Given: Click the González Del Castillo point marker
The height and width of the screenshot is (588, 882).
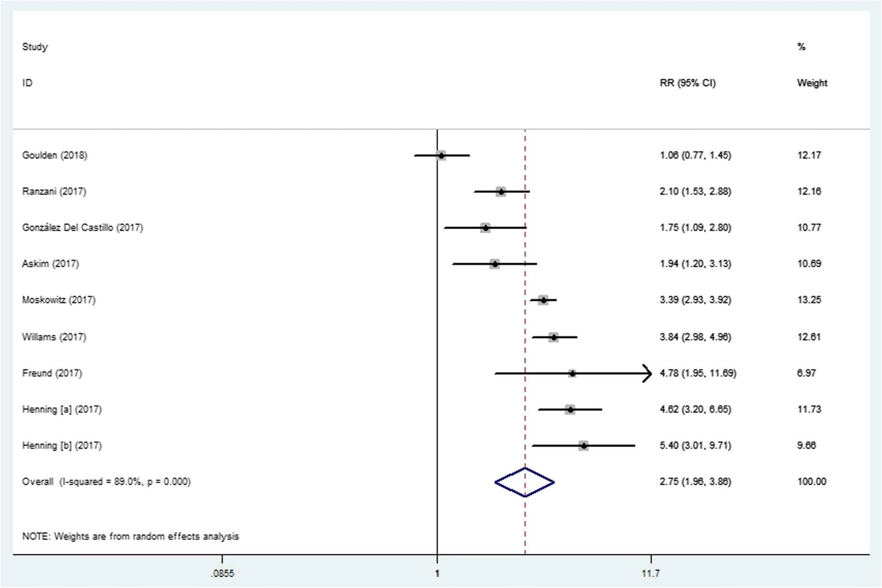Looking at the screenshot, I should (485, 228).
